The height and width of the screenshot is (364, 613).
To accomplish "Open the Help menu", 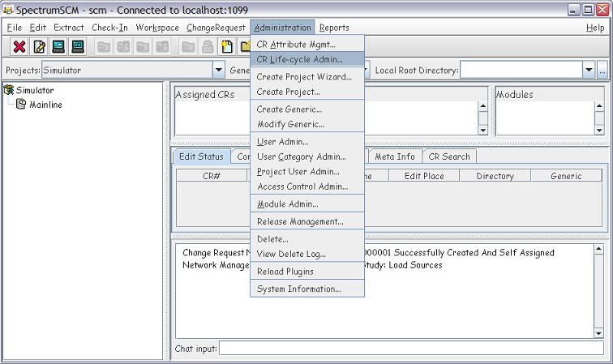I will tap(595, 28).
